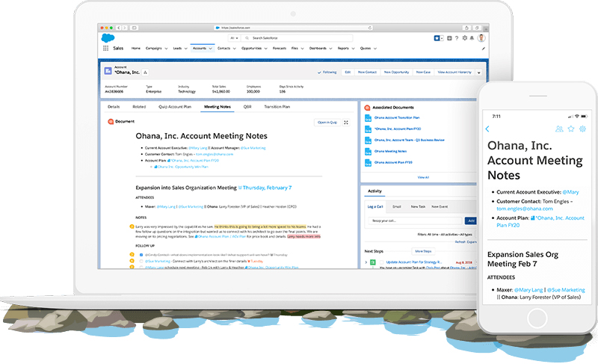Click the file icon for Ohana Account Transition Plan
This screenshot has height=364, width=598.
click(x=368, y=118)
